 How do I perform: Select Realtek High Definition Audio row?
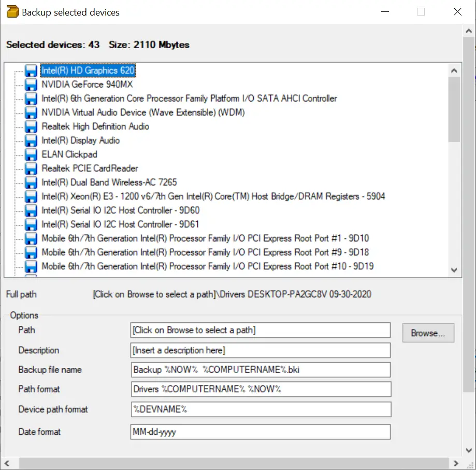[95, 126]
